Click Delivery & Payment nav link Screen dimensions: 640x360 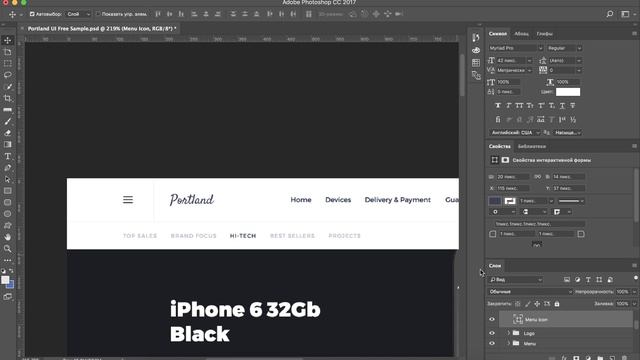[398, 200]
